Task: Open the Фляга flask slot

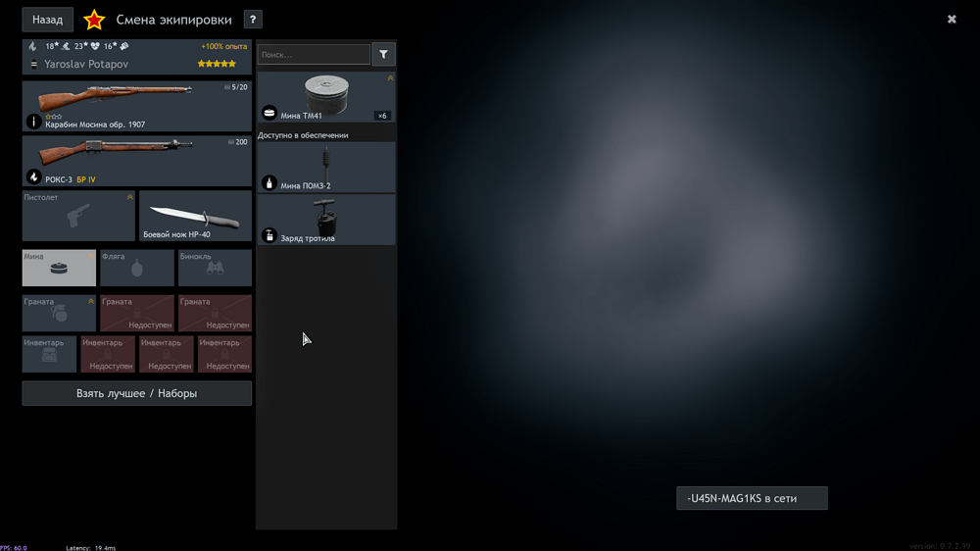Action: point(137,268)
